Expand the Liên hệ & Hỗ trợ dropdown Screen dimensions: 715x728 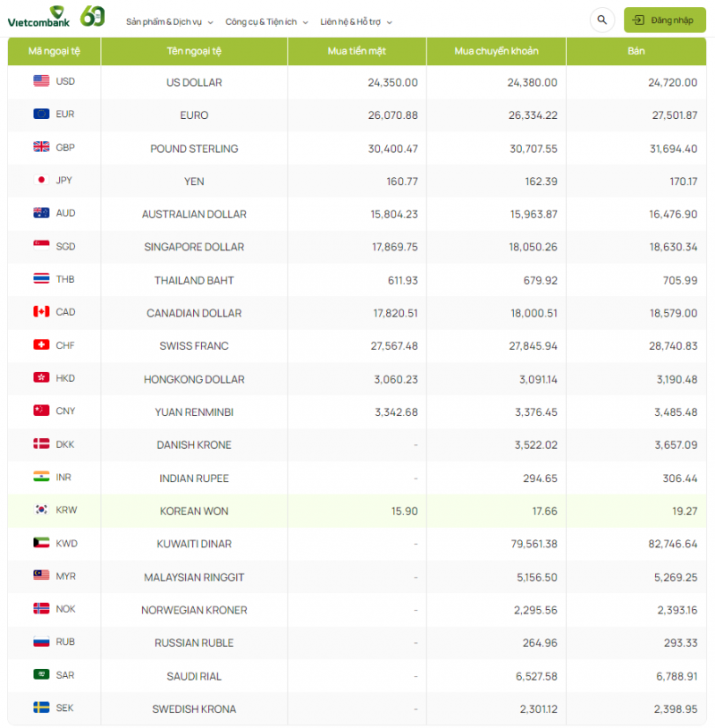click(356, 21)
